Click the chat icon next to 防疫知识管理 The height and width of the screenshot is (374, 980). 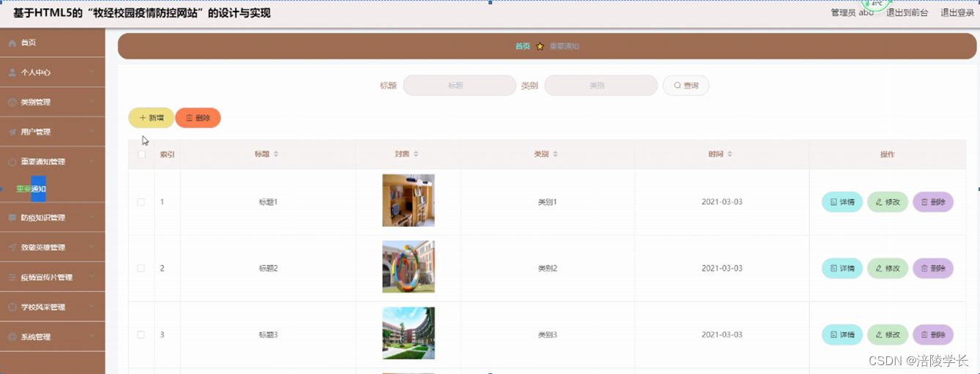[12, 218]
